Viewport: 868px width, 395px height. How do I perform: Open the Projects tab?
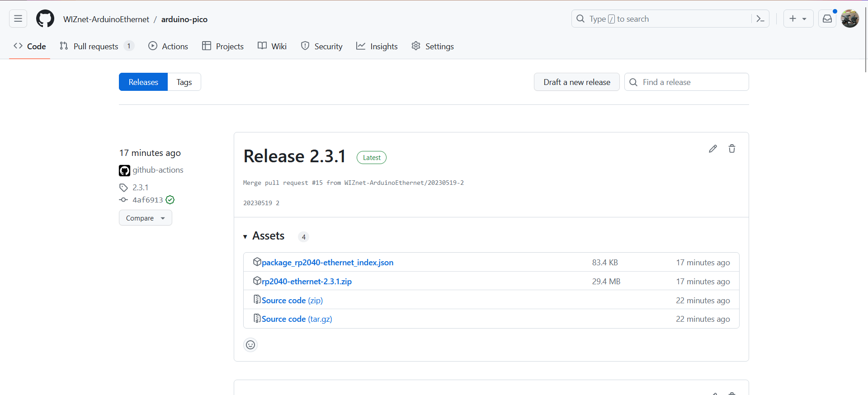[223, 46]
